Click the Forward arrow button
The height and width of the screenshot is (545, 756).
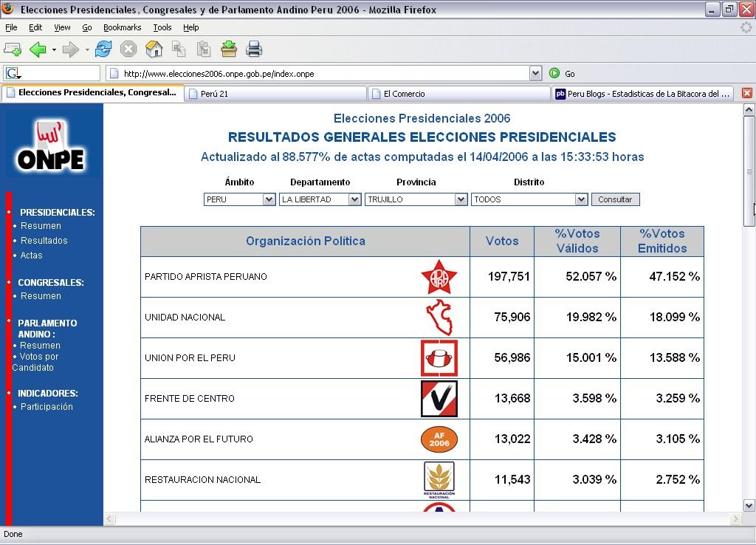coord(70,49)
